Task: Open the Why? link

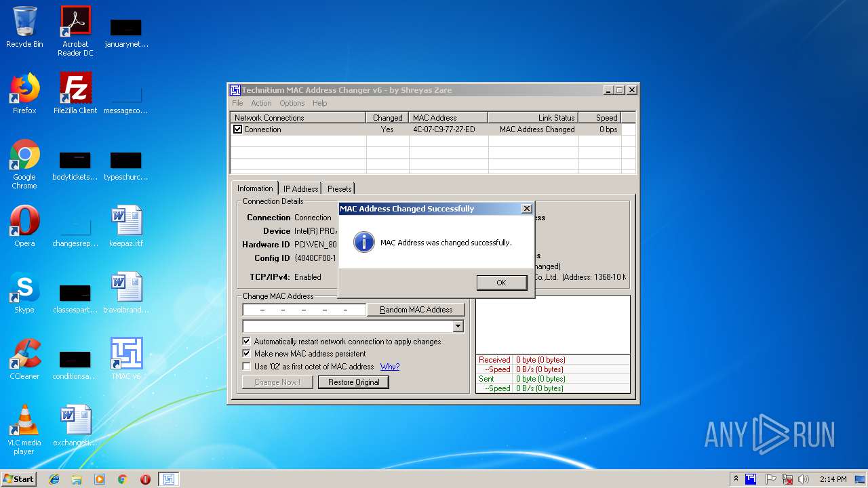Action: tap(389, 367)
